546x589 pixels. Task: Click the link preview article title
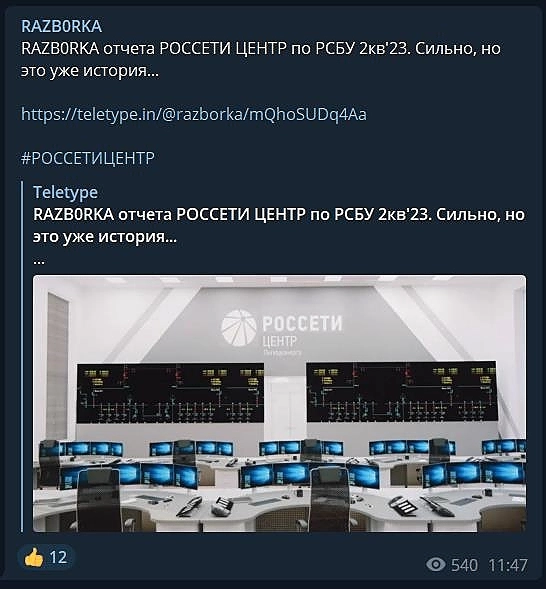[x=279, y=225]
